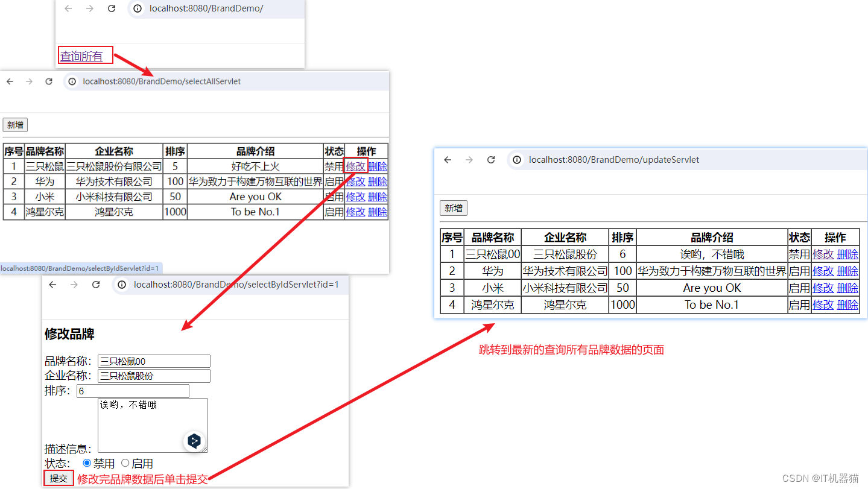Click the 修改品牌 heading
The width and height of the screenshot is (868, 489).
click(x=69, y=334)
